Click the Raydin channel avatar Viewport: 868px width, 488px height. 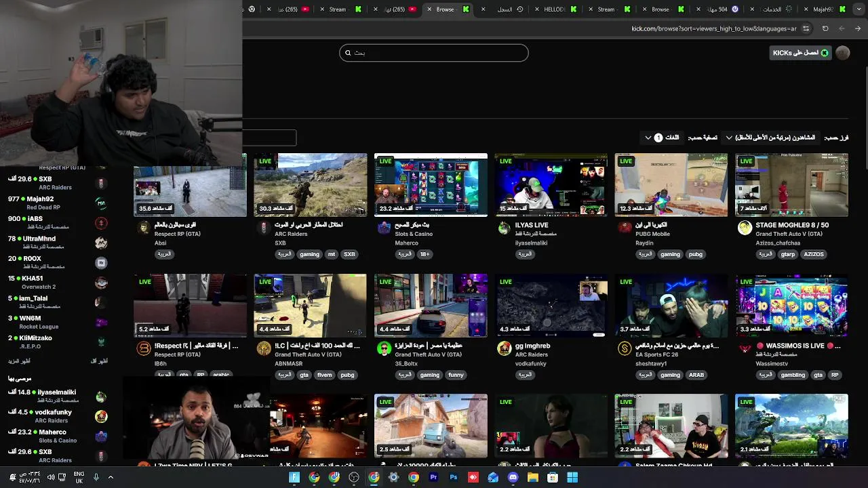(625, 228)
